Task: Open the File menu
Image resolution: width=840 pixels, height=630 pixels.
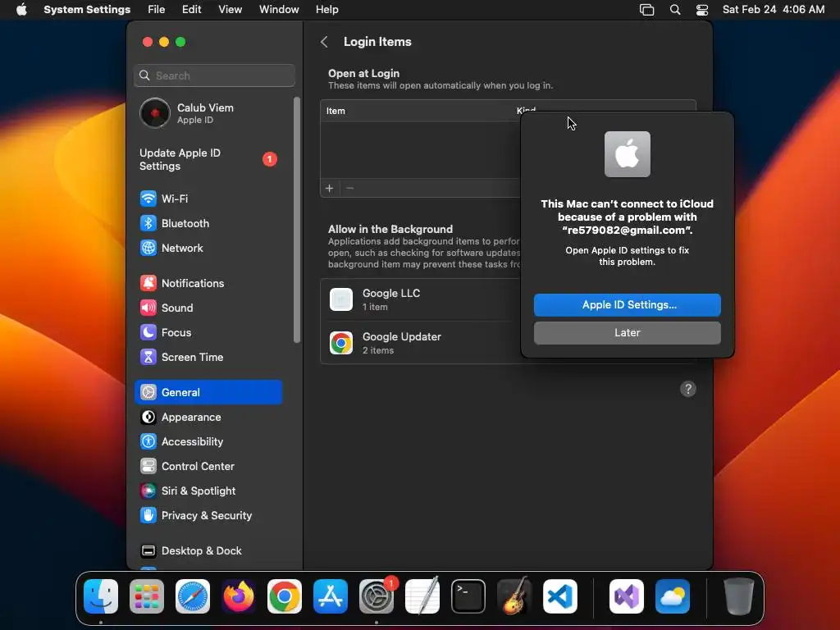Action: (157, 10)
